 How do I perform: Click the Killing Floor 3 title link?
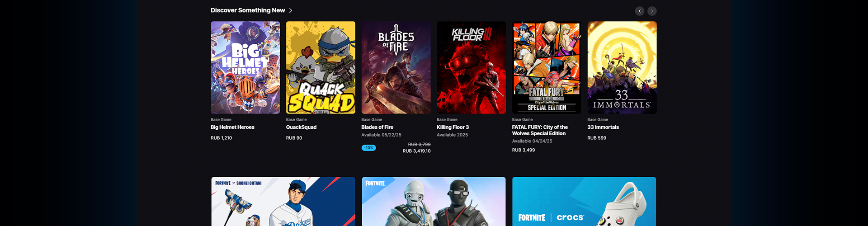[x=453, y=127]
